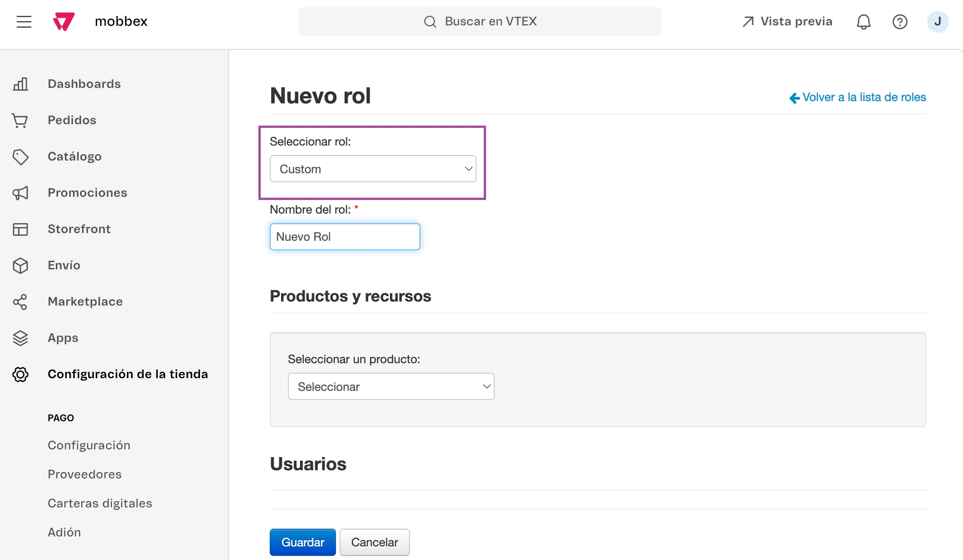Click the Dashboards bar chart icon
This screenshot has width=963, height=560.
20,84
